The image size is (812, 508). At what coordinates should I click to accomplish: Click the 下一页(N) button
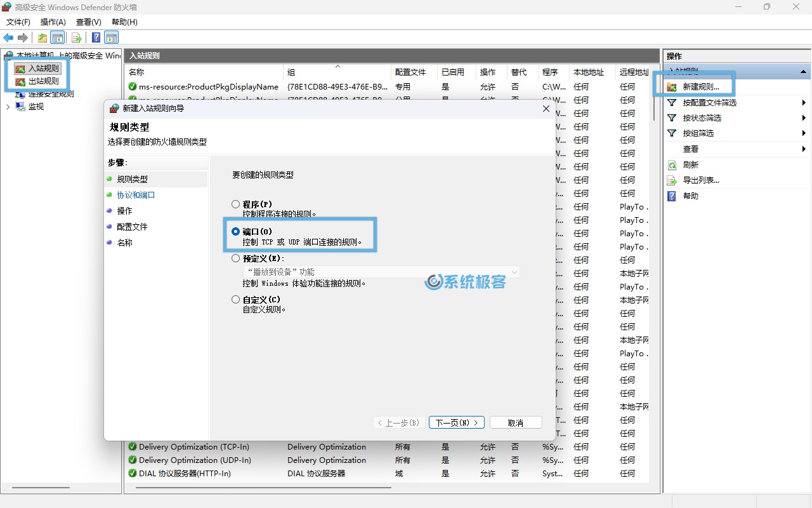coord(457,423)
